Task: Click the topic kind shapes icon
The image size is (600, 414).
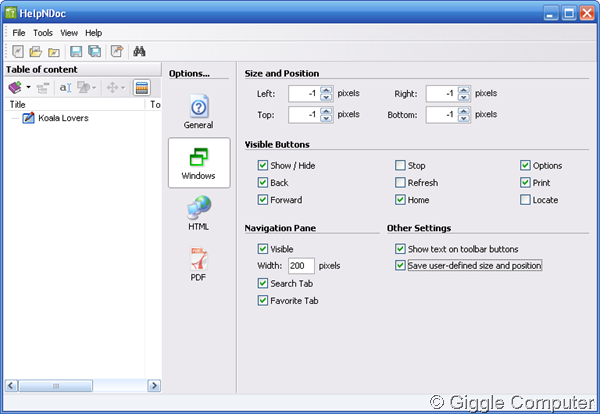Action: coord(83,88)
